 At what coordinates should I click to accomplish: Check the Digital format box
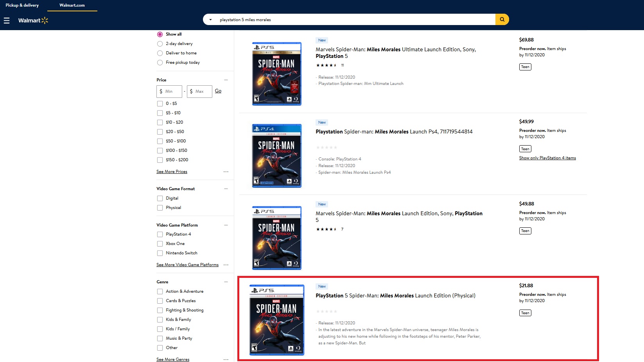(160, 198)
